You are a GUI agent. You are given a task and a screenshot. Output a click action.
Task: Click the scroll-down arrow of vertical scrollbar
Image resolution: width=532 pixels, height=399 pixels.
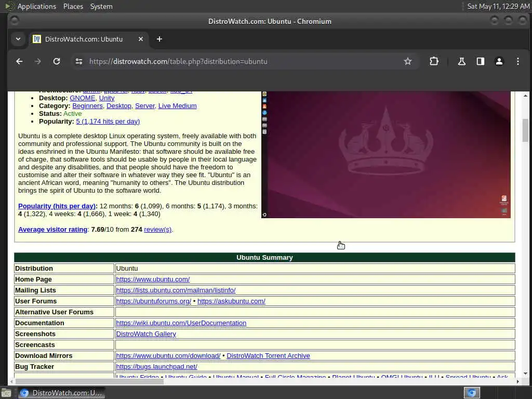click(x=525, y=374)
